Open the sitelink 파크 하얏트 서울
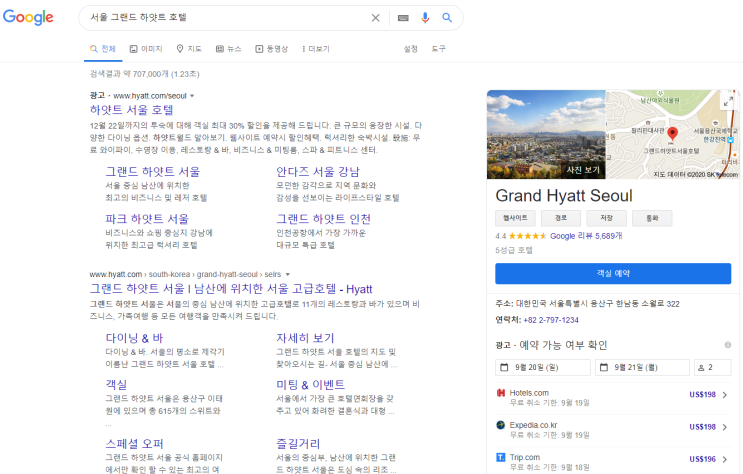Viewport: 743px width, 474px height. 147,219
